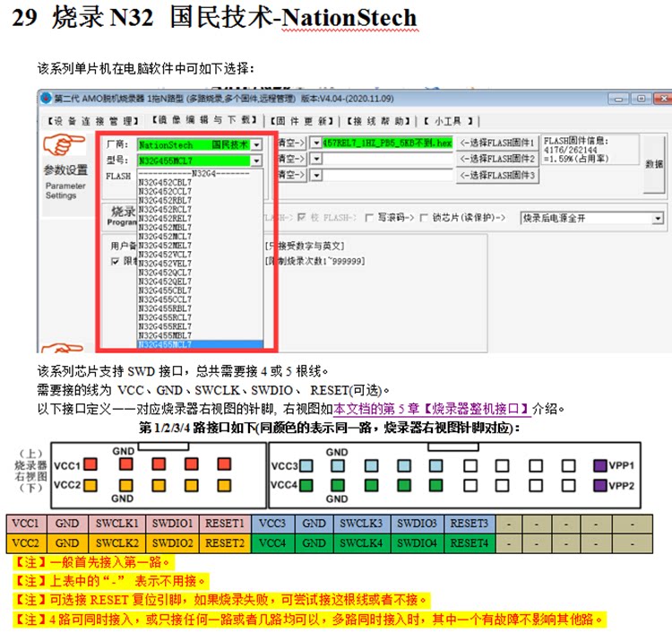Click the second 清空-> button
The image size is (672, 633).
point(291,159)
